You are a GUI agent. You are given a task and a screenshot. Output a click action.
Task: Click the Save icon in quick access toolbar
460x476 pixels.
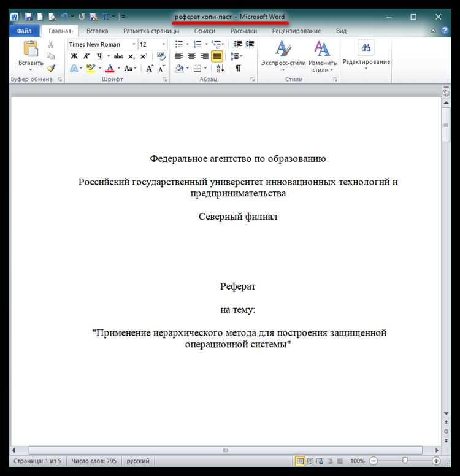click(x=28, y=17)
